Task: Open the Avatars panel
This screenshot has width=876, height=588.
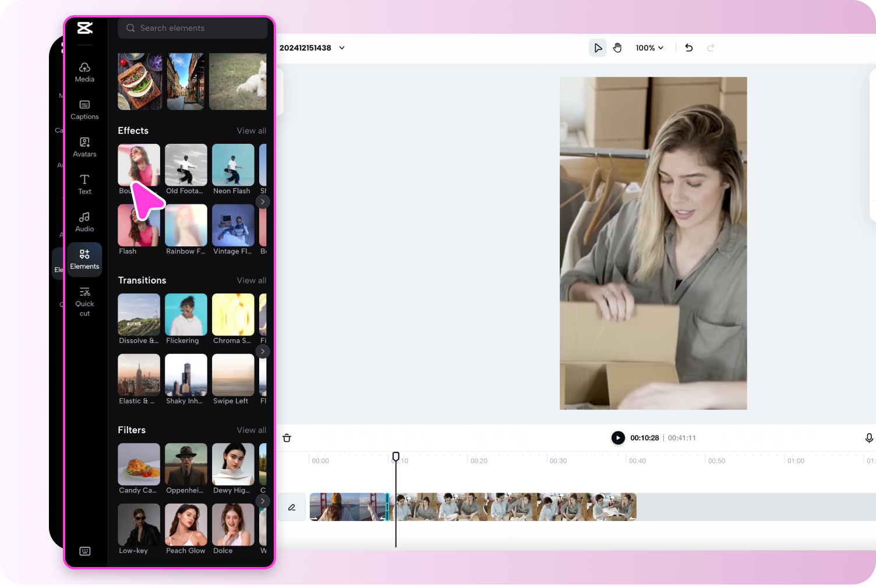Action: (x=84, y=147)
